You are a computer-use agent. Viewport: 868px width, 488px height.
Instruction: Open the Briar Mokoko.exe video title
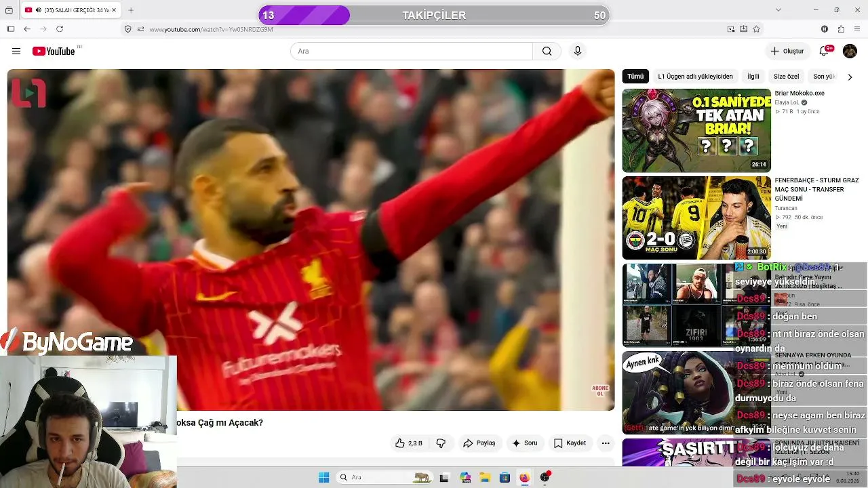(800, 94)
